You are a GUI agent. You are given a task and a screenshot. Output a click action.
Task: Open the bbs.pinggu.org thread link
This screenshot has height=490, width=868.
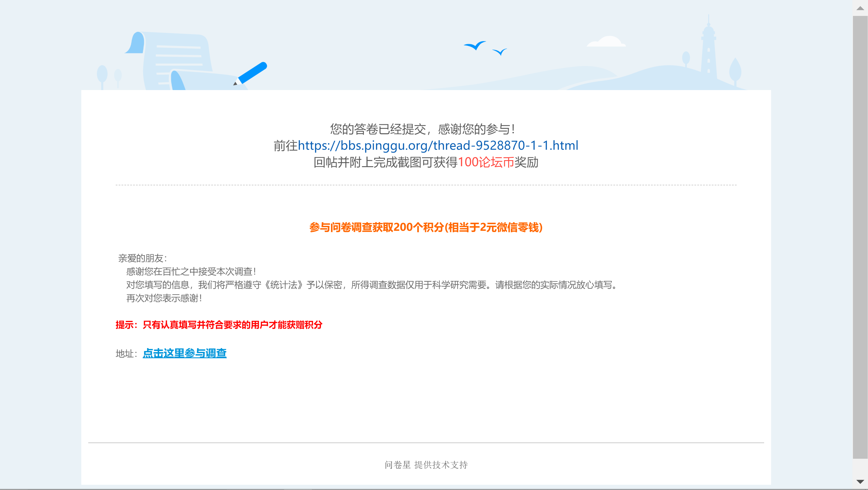click(x=438, y=145)
